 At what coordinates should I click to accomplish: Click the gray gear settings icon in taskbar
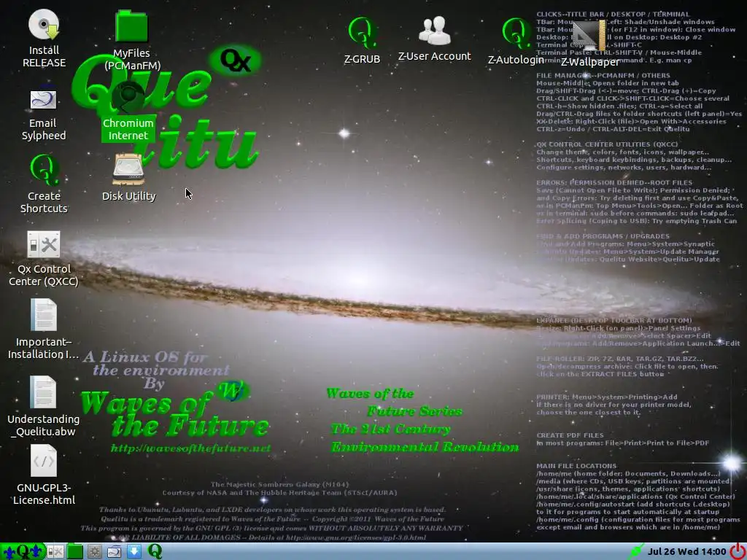[x=94, y=552]
